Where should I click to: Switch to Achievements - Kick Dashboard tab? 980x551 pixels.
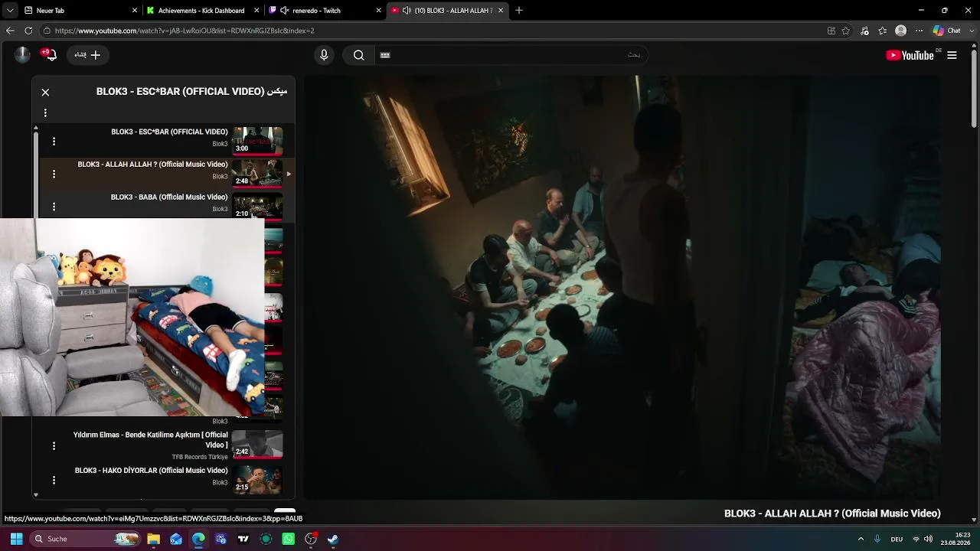click(201, 11)
